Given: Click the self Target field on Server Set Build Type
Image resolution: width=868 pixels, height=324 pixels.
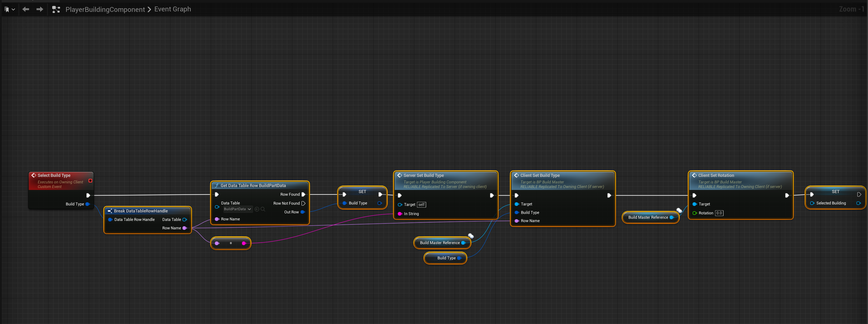Looking at the screenshot, I should [x=421, y=204].
